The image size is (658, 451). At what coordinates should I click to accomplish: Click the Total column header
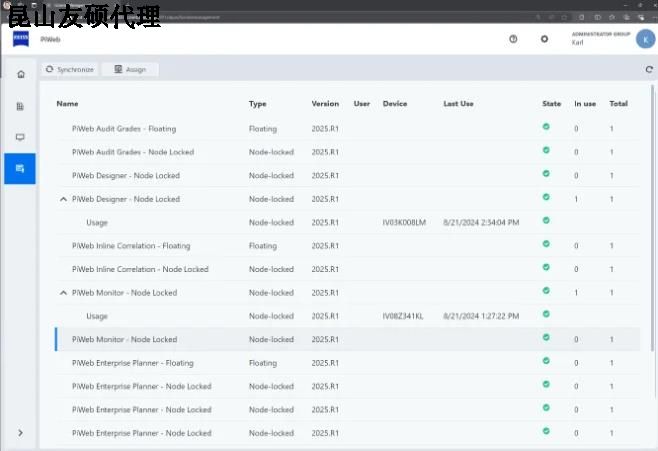tap(619, 104)
